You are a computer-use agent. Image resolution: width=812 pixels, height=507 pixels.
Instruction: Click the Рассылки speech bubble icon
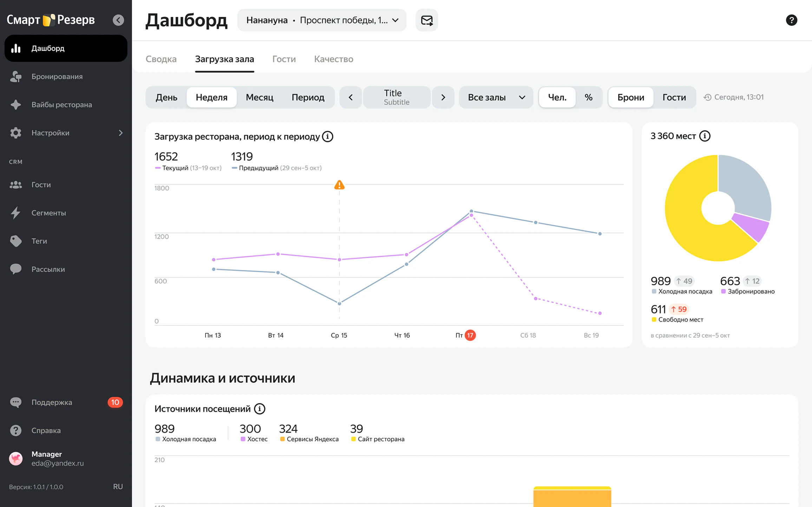click(x=16, y=269)
